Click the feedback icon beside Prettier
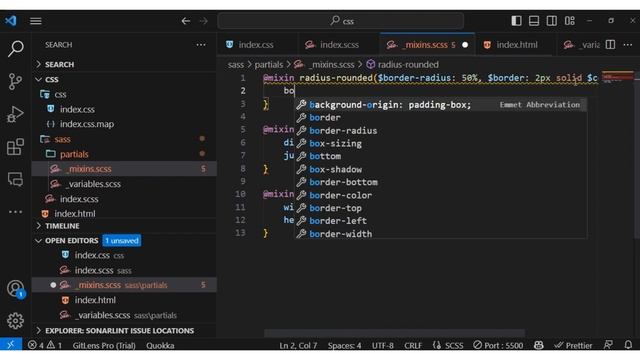This screenshot has height=360, width=640. [608, 345]
